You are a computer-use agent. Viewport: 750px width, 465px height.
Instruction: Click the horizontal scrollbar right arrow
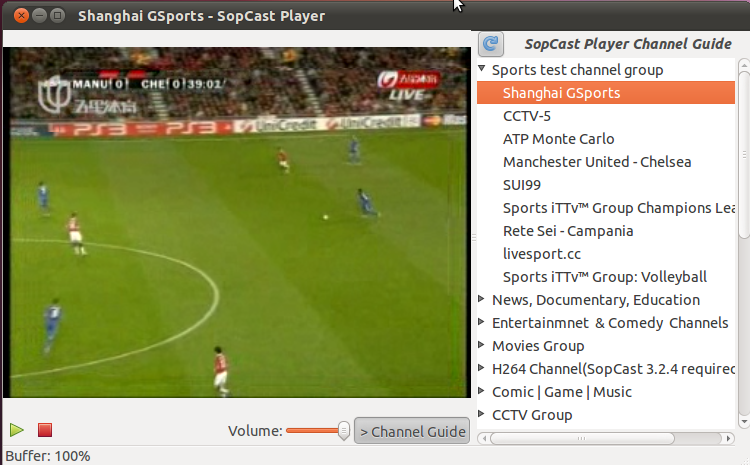click(728, 438)
